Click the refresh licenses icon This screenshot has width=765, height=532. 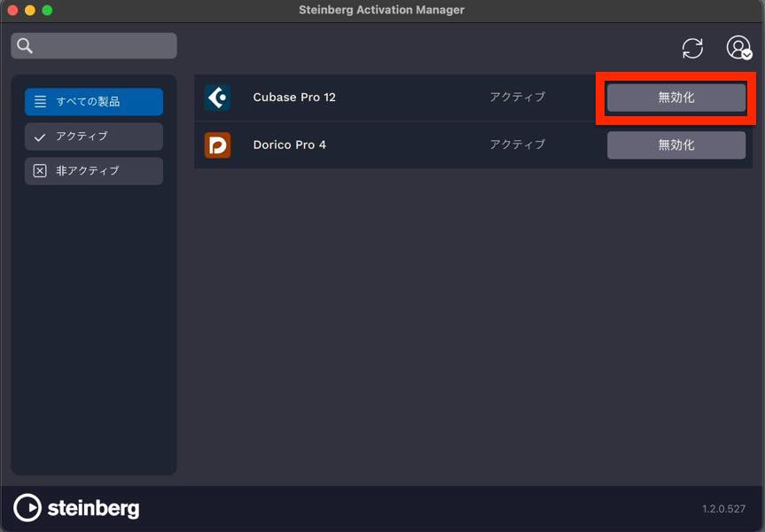click(x=692, y=48)
